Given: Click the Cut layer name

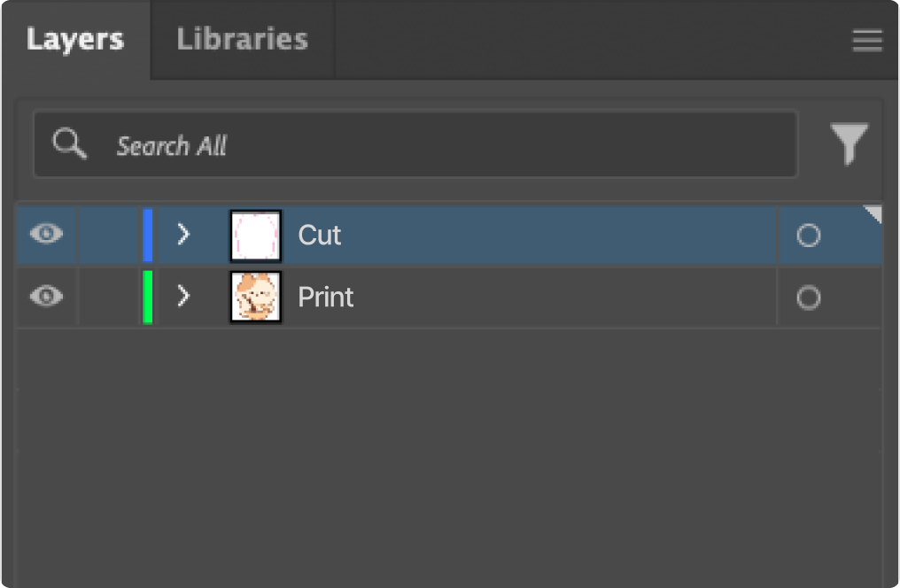Looking at the screenshot, I should [320, 236].
